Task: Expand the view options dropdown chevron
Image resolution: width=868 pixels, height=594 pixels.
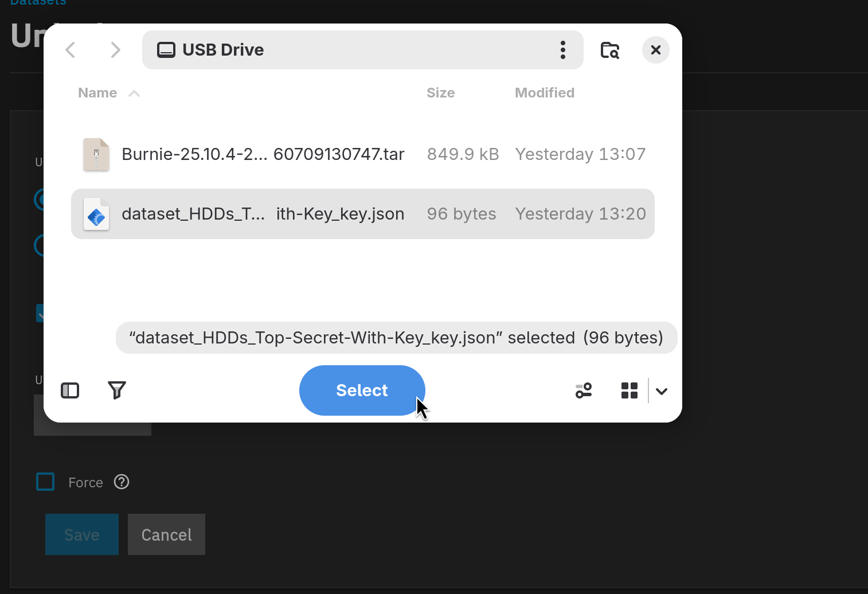Action: 662,391
